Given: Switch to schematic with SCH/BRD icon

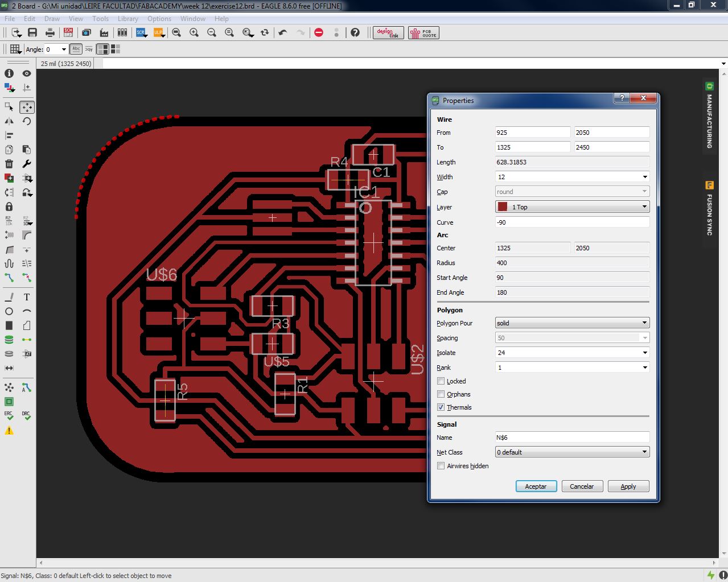Looking at the screenshot, I should (68, 33).
